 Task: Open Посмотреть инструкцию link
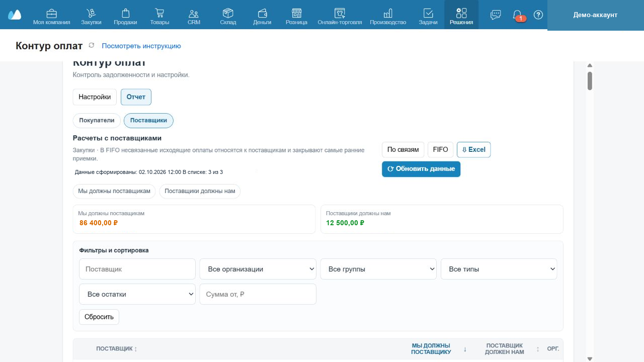(141, 46)
